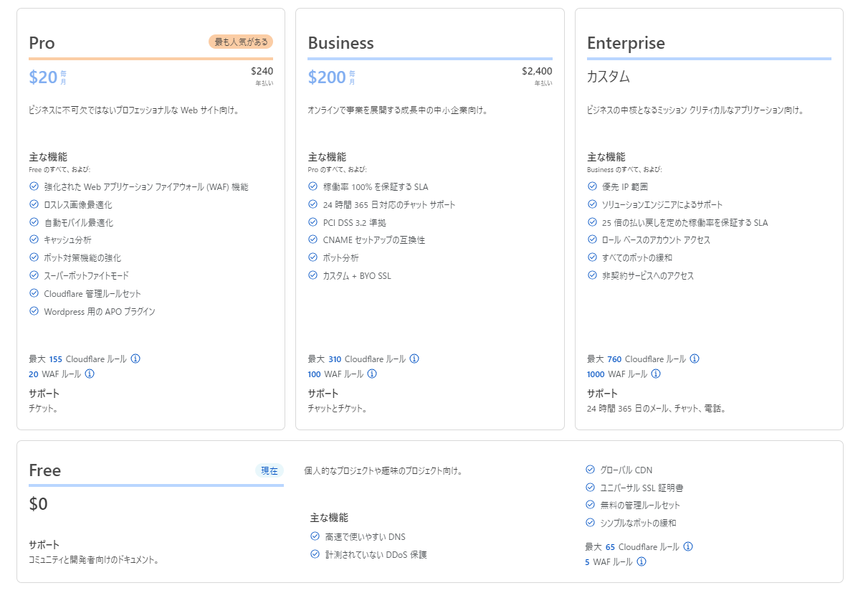This screenshot has height=593, width=868.
Task: Click 稼働率 100% を保証する SLA text
Action: pyautogui.click(x=376, y=186)
